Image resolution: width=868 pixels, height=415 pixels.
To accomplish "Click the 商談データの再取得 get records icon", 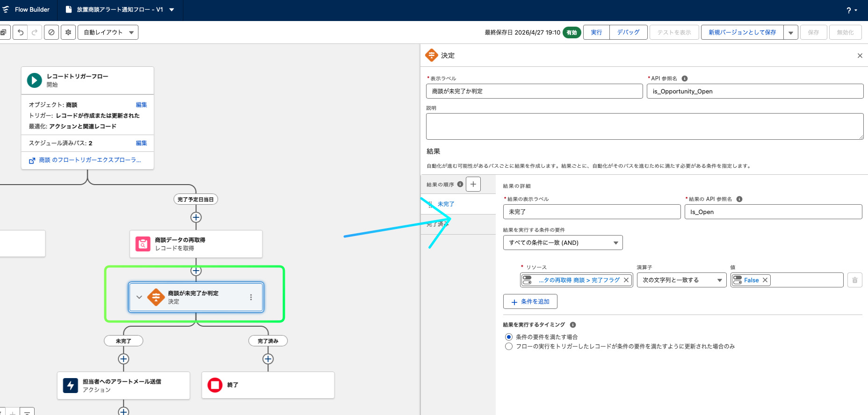I will pos(143,244).
